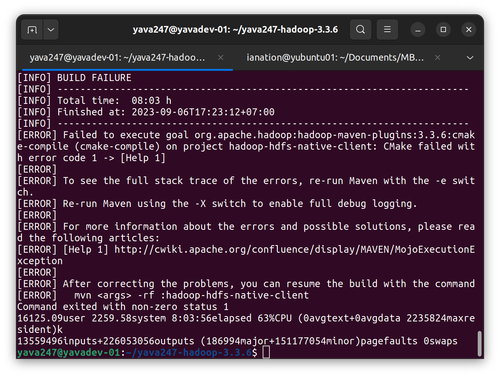The image size is (500, 377).
Task: Click the shell prompt cursor
Action: (266, 352)
